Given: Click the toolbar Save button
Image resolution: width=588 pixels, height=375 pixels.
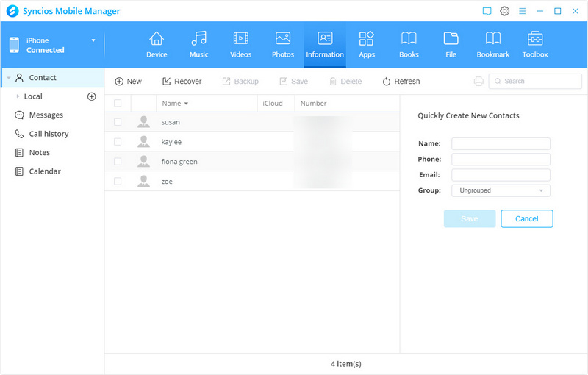Looking at the screenshot, I should coord(293,82).
